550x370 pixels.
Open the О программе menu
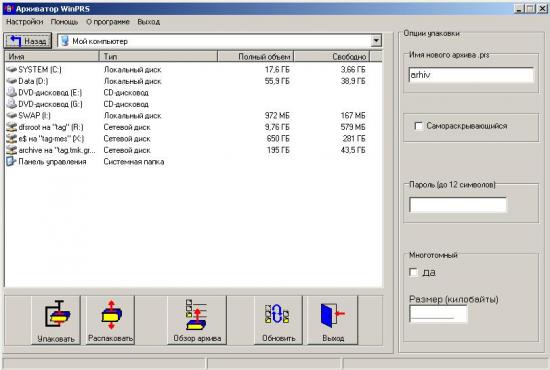[x=108, y=22]
